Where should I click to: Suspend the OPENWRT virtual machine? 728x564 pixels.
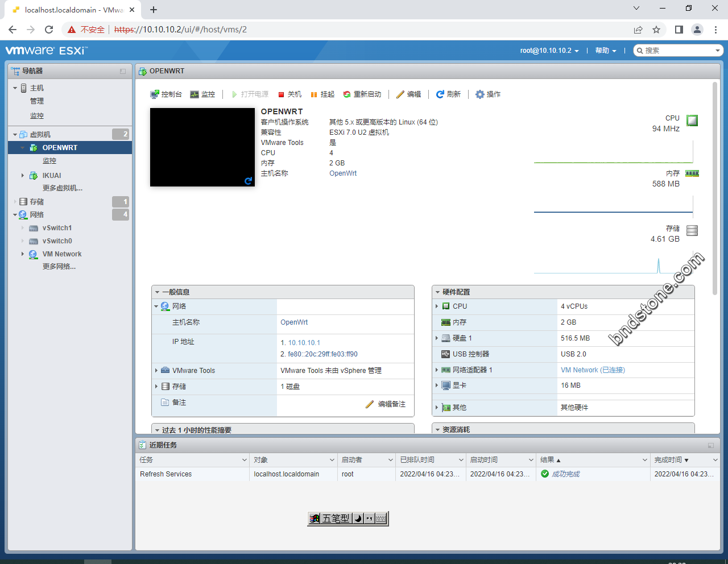(322, 94)
